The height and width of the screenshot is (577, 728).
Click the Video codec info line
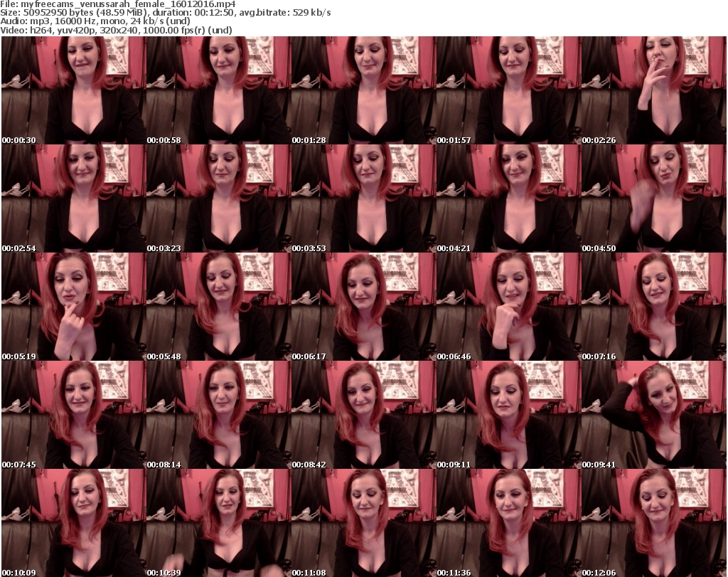point(118,31)
